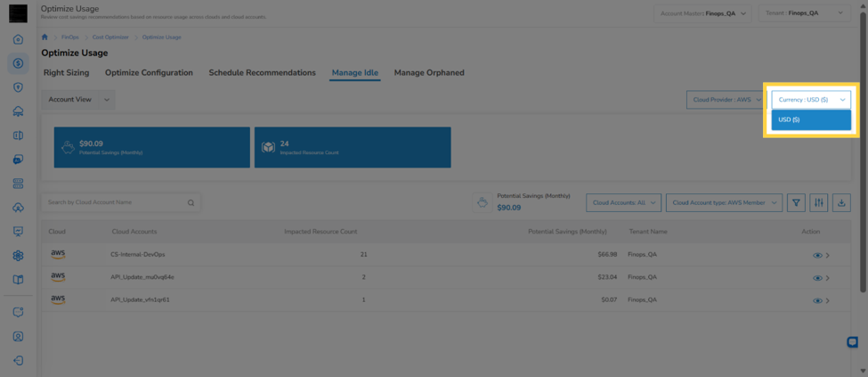Click the API_Update_mu0vq64e account name

click(142, 277)
